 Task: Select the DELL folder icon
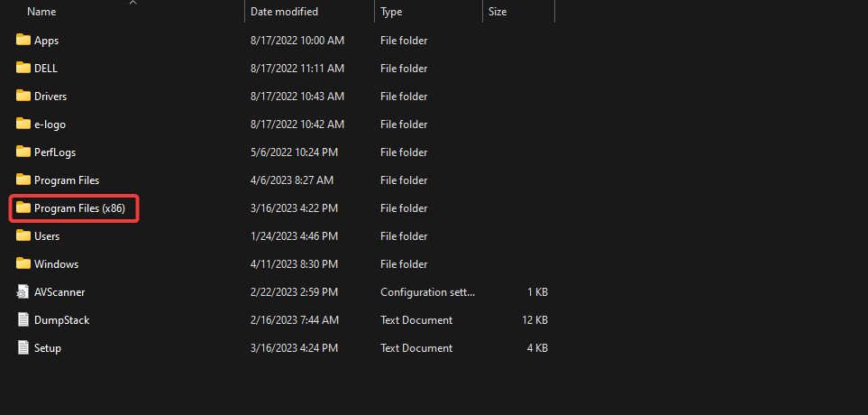pyautogui.click(x=23, y=69)
